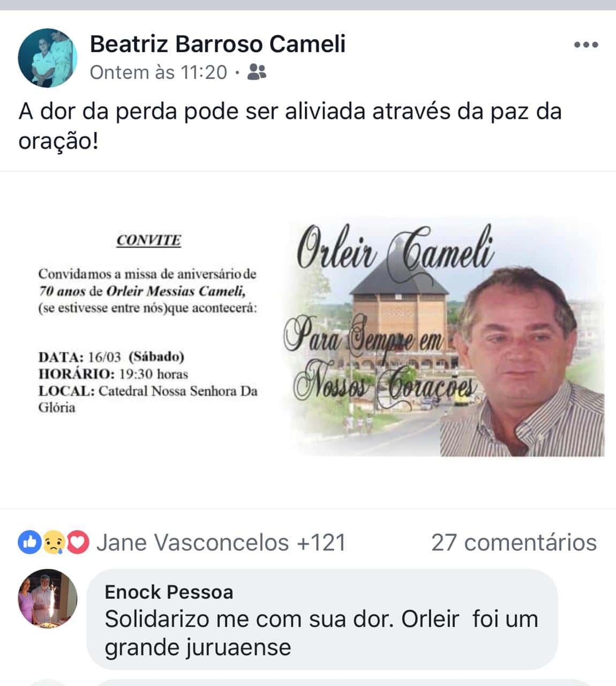This screenshot has width=616, height=686.
Task: Open Beatriz Barroso Cameli's profile picture
Action: point(48,58)
